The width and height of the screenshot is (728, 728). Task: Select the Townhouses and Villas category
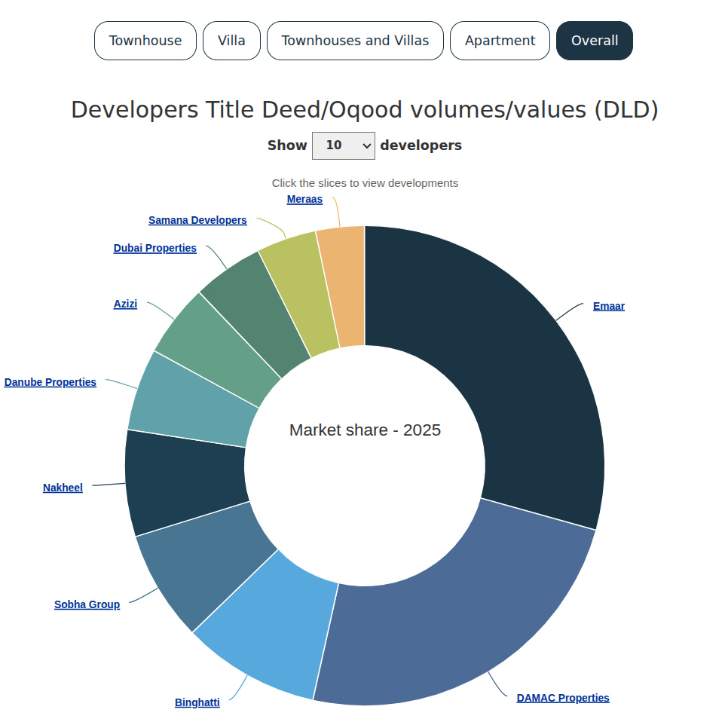355,40
